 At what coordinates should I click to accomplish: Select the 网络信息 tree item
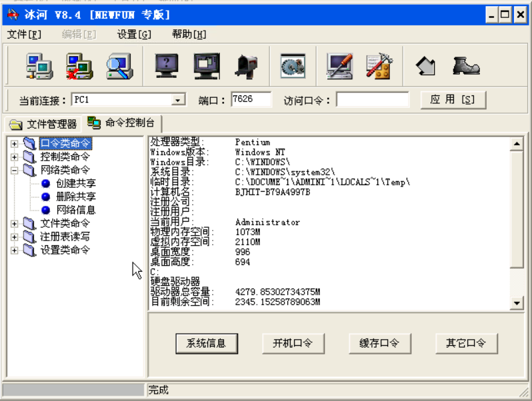[76, 210]
